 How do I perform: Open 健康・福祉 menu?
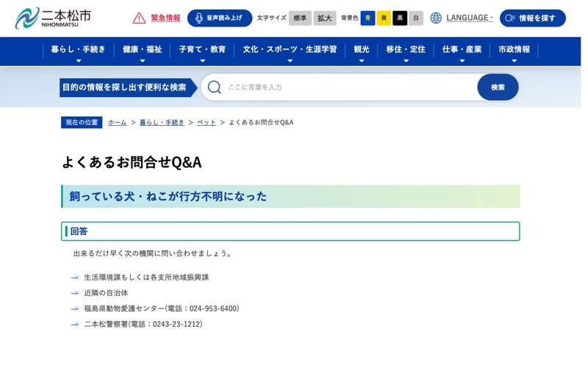(x=142, y=49)
